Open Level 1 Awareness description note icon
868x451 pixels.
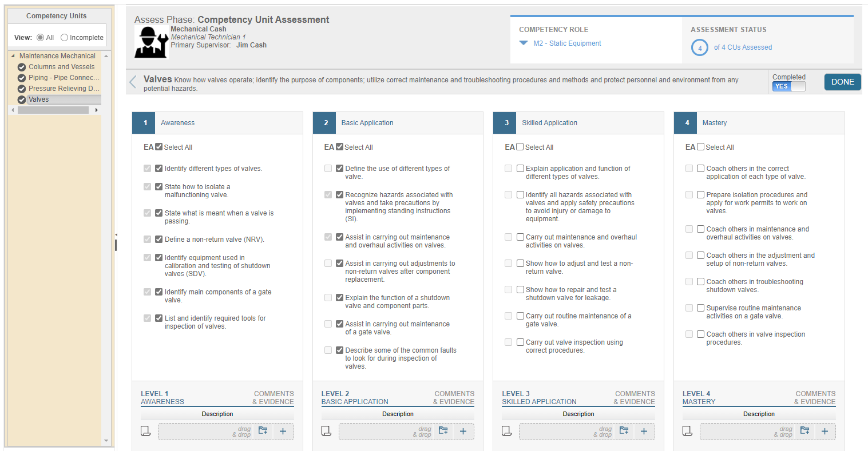pyautogui.click(x=145, y=431)
